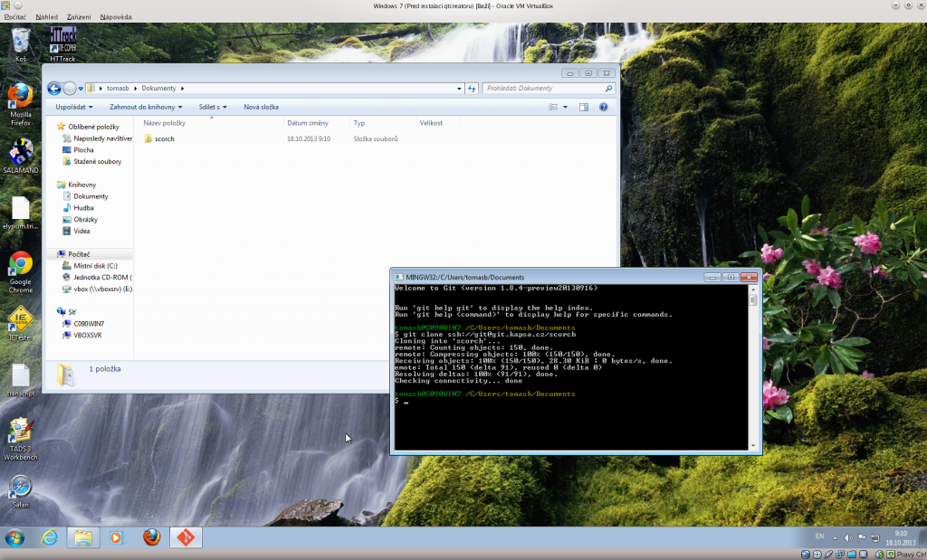This screenshot has height=560, width=927.
Task: Open the Sdílet s dropdown
Action: [212, 107]
